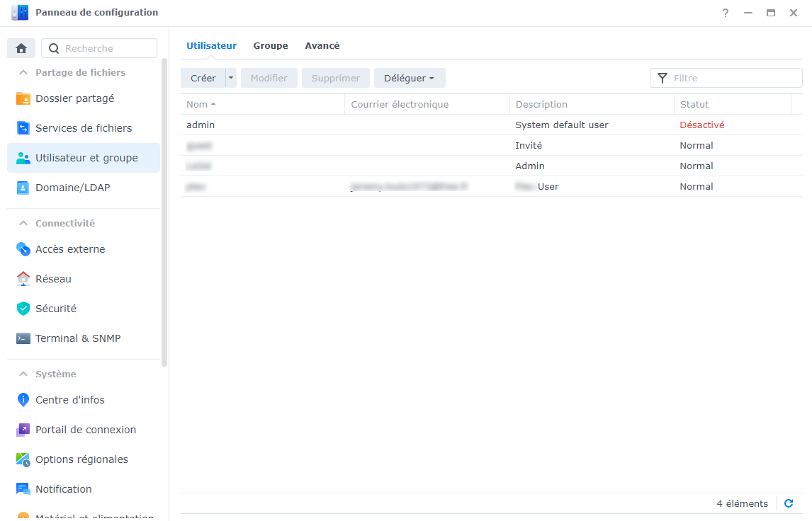Viewport: 812px width, 521px height.
Task: Click the home icon button
Action: point(21,48)
